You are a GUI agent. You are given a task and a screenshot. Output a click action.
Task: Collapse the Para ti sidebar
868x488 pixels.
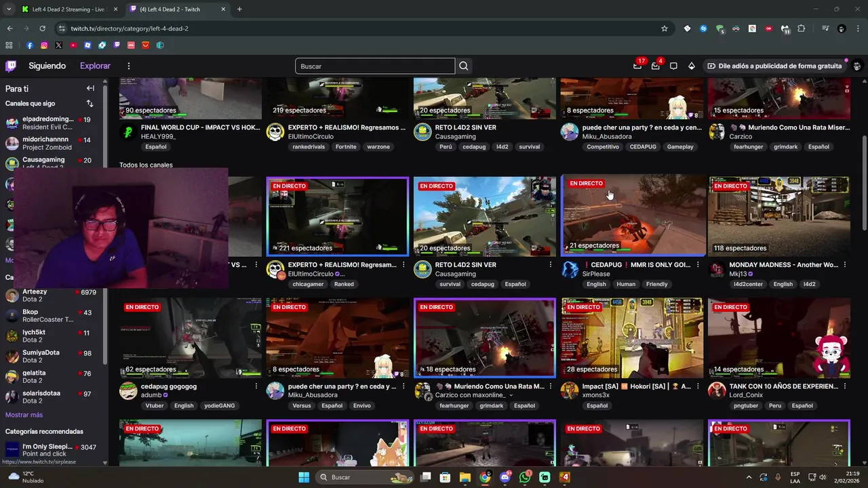tap(90, 88)
